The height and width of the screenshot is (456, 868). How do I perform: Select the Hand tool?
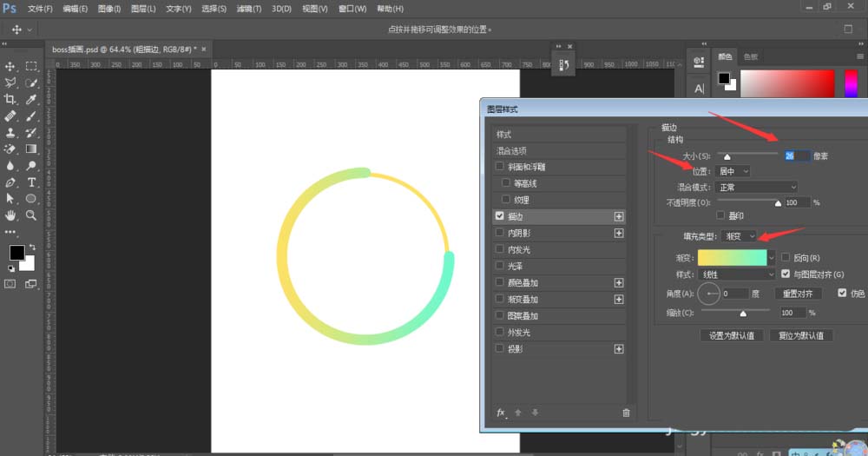10,215
